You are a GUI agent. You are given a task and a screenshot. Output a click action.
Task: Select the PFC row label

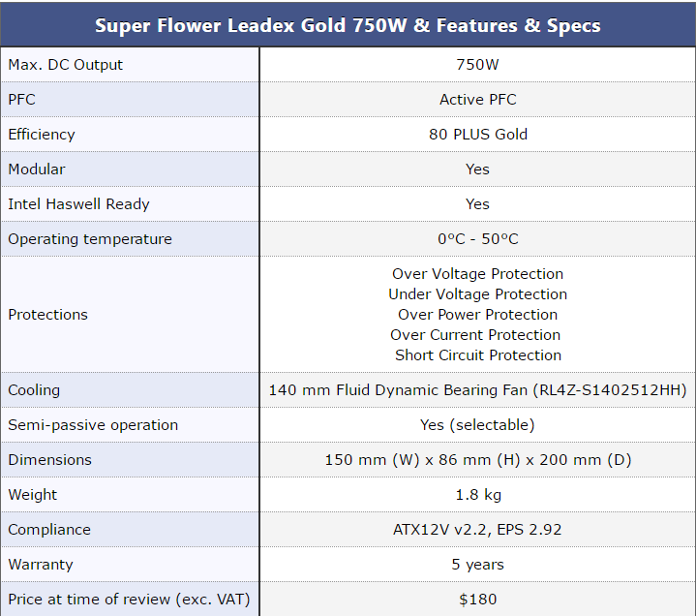pos(21,100)
